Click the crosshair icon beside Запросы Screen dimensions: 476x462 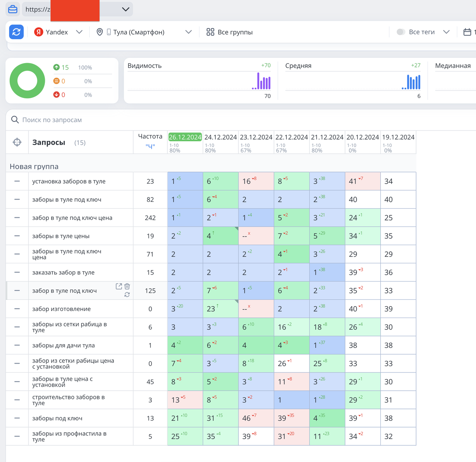point(17,142)
